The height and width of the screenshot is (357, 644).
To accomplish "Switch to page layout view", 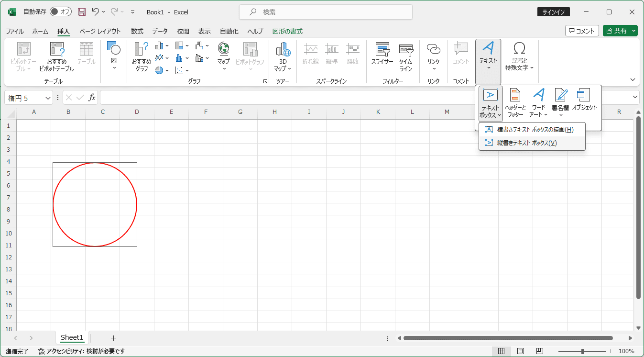I will (521, 351).
